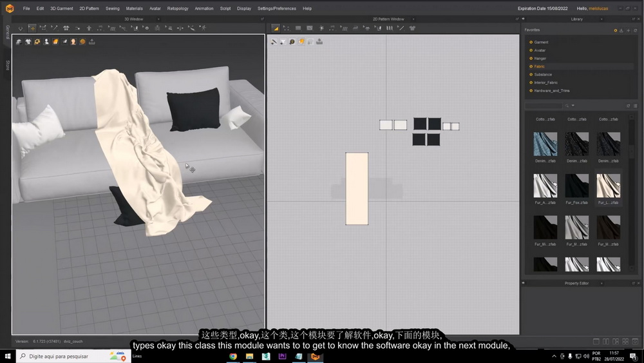Click the orange texture icon in 2D pattern view
The width and height of the screenshot is (644, 363).
(301, 41)
